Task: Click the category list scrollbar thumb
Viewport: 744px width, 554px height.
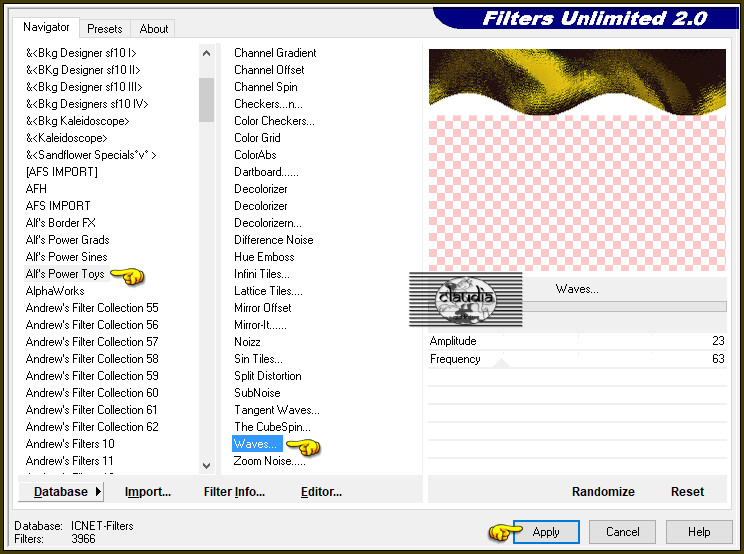Action: coord(206,100)
